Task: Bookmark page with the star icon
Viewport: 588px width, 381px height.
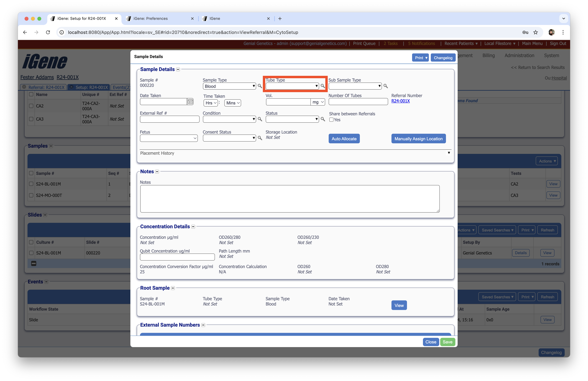Action: tap(535, 32)
